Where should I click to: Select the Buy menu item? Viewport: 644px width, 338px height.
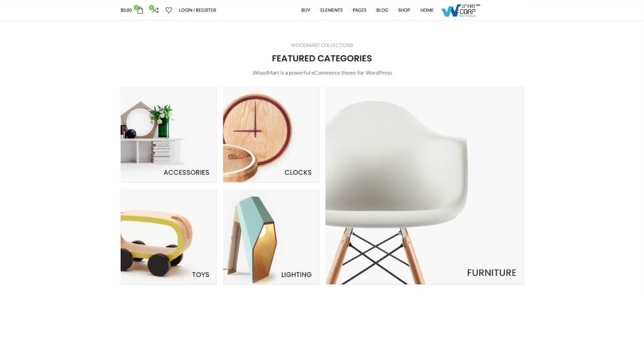click(x=305, y=10)
